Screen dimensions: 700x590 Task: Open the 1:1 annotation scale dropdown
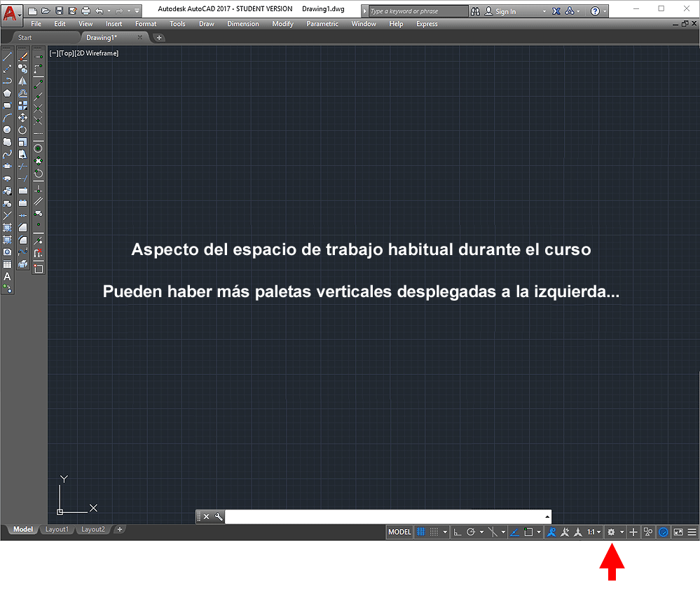593,532
